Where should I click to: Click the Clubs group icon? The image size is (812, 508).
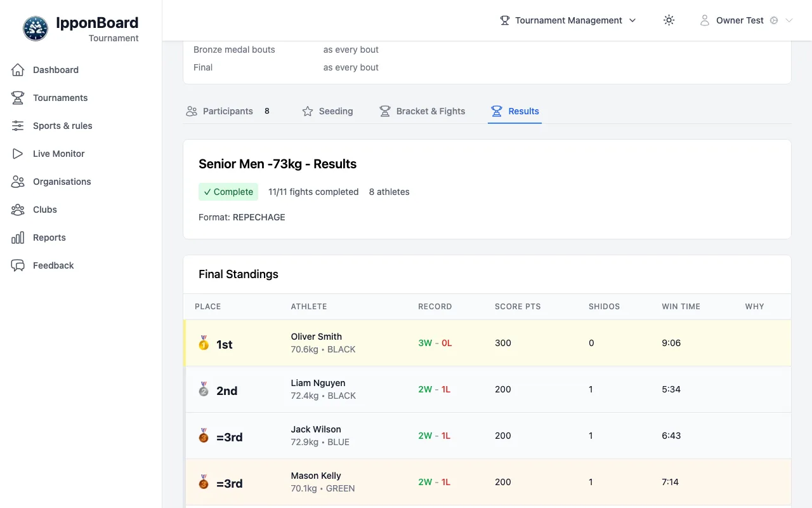18,210
